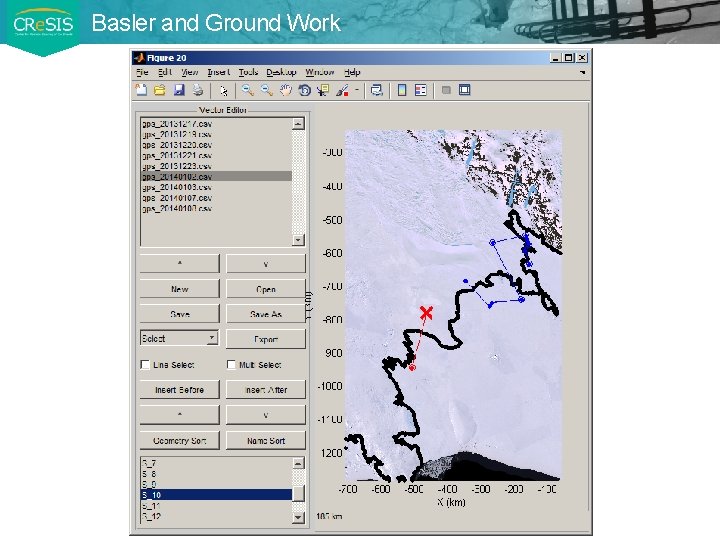720x540 pixels.
Task: Click the Save As button
Action: [266, 314]
